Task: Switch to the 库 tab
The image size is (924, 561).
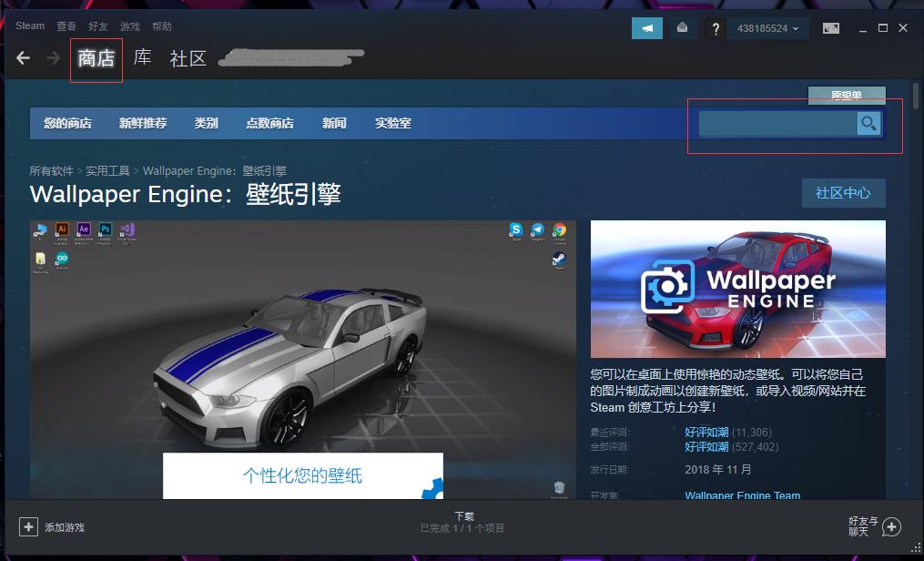Action: pos(143,57)
